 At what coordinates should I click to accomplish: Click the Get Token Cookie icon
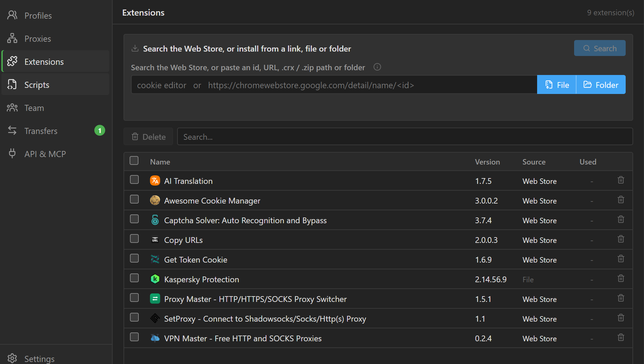point(155,259)
